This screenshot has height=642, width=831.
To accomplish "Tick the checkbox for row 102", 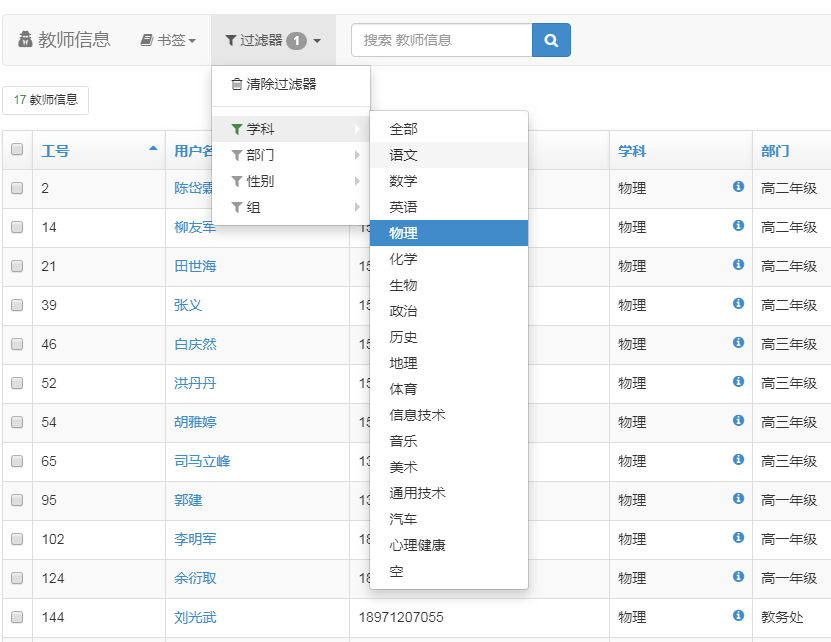I will [17, 539].
